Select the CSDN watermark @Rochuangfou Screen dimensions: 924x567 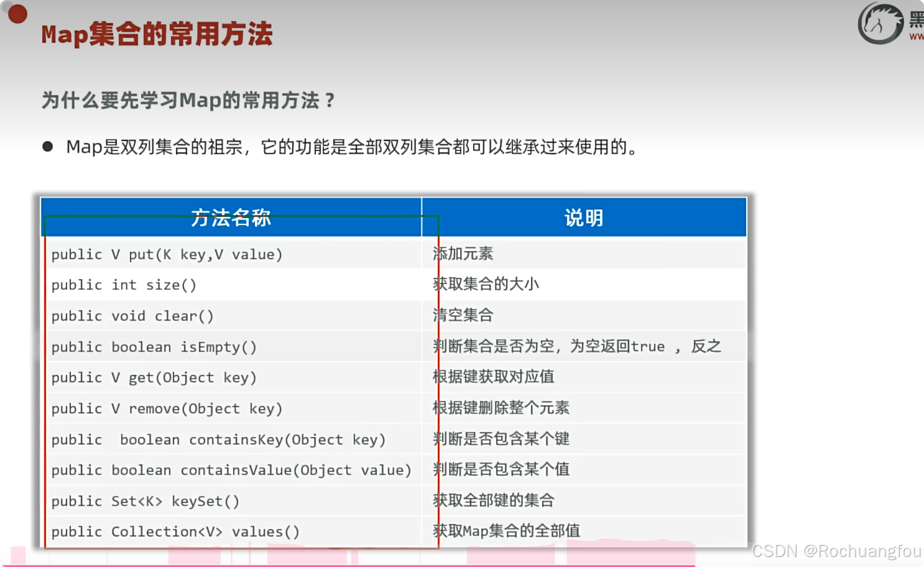pyautogui.click(x=836, y=550)
